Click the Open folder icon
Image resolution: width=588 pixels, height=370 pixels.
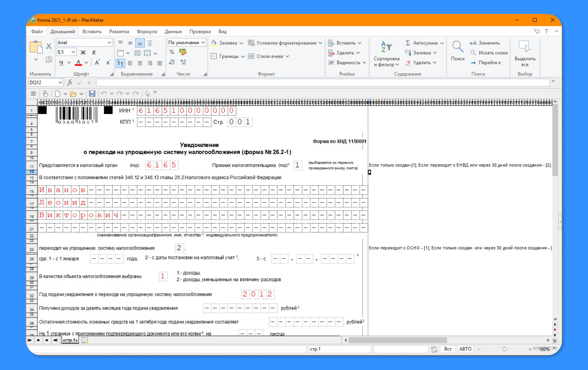[x=73, y=94]
